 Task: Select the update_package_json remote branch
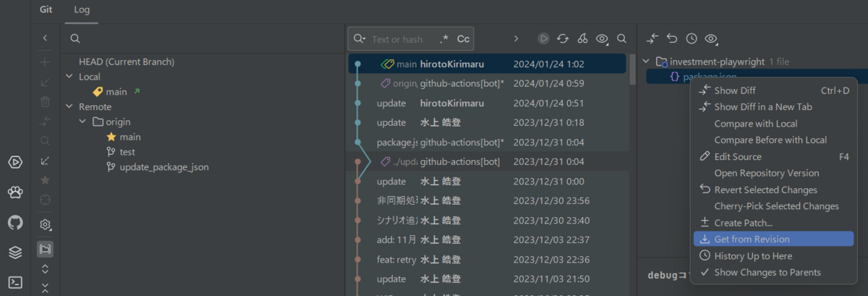point(164,167)
